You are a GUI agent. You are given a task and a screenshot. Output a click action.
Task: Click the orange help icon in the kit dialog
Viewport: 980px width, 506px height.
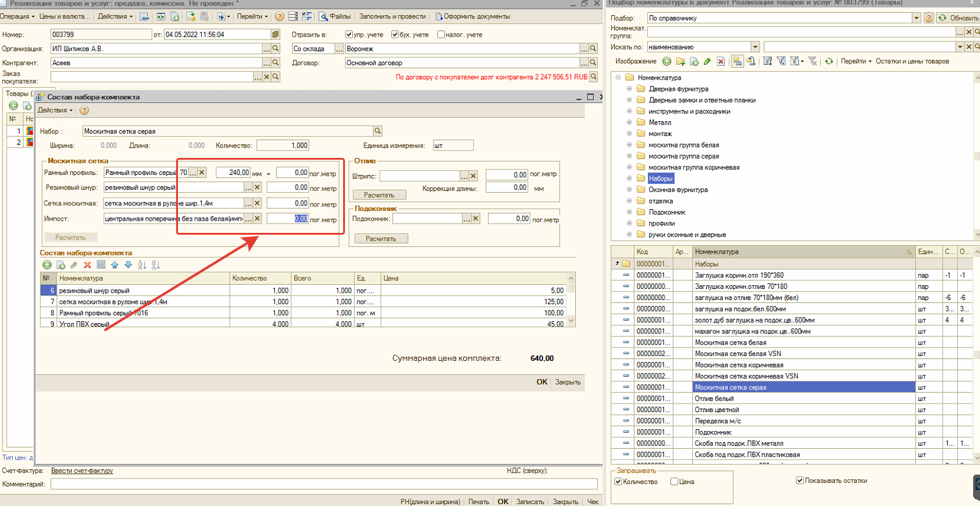pyautogui.click(x=84, y=110)
